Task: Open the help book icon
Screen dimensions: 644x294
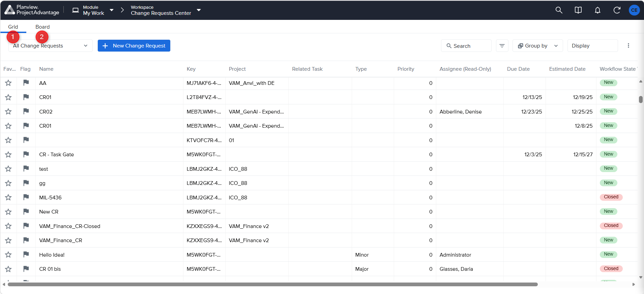Action: tap(578, 10)
